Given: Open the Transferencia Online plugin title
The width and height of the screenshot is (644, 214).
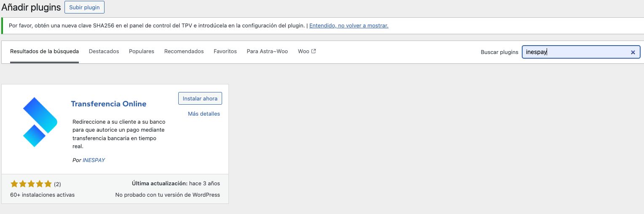Looking at the screenshot, I should coord(109,104).
